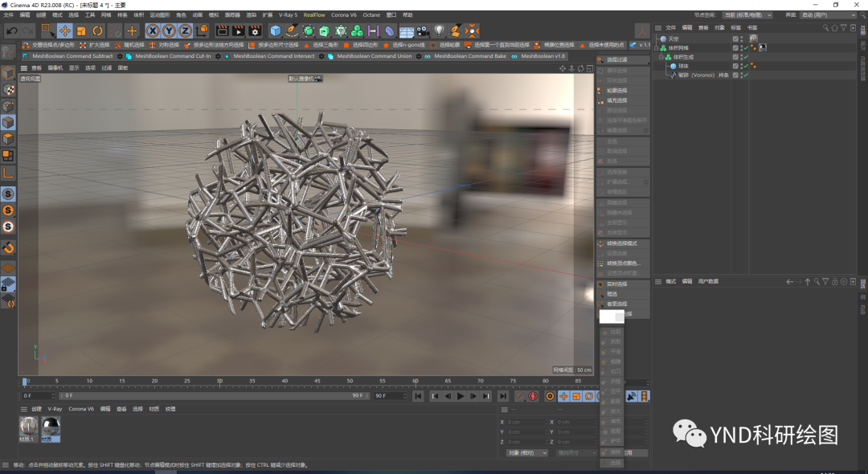Viewport: 868px width, 474px height.
Task: Click frame 30 on the timeline ruler
Action: pos(219,381)
